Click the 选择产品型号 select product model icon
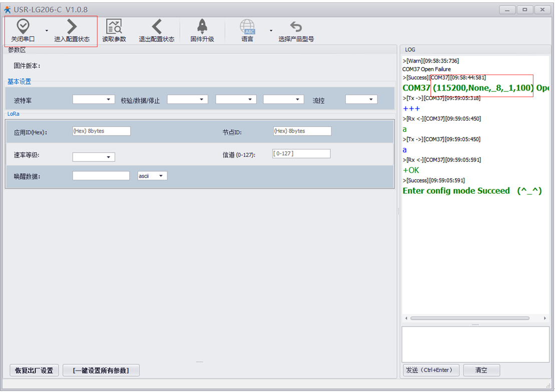 [x=296, y=26]
